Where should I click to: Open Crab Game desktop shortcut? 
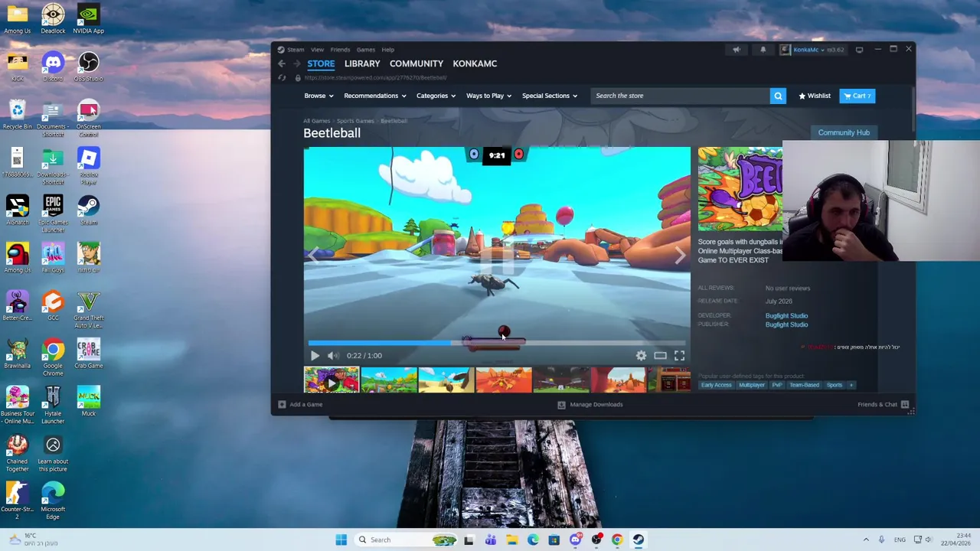pyautogui.click(x=89, y=354)
